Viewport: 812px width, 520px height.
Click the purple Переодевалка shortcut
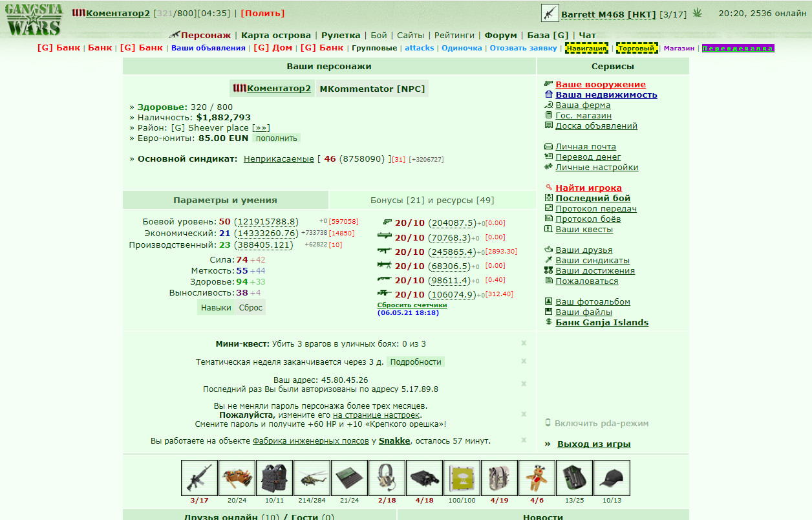[738, 49]
